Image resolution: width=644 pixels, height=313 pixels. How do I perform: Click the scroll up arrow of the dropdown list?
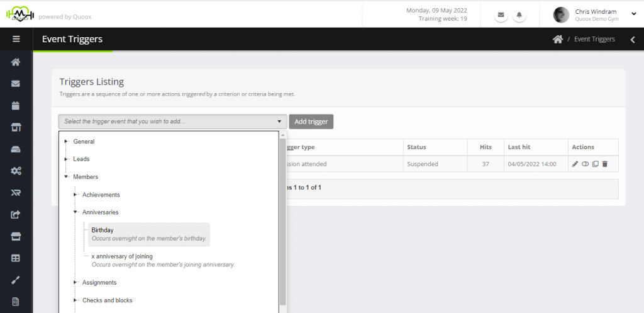click(282, 135)
